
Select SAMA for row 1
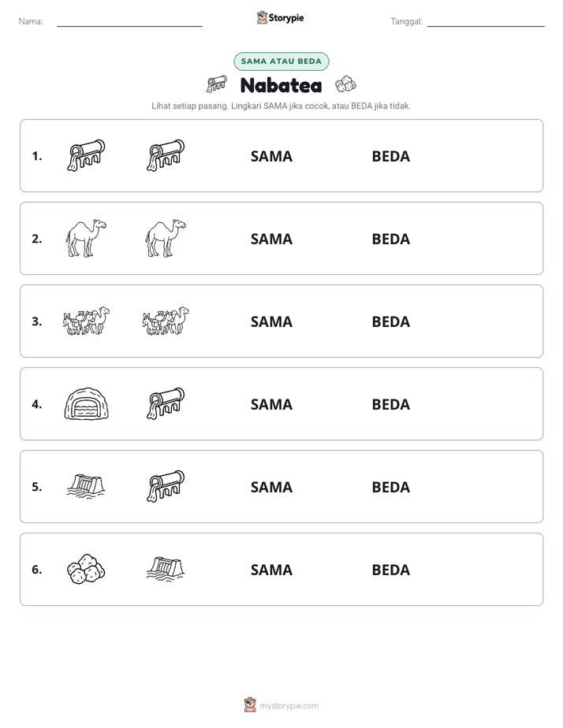272,157
